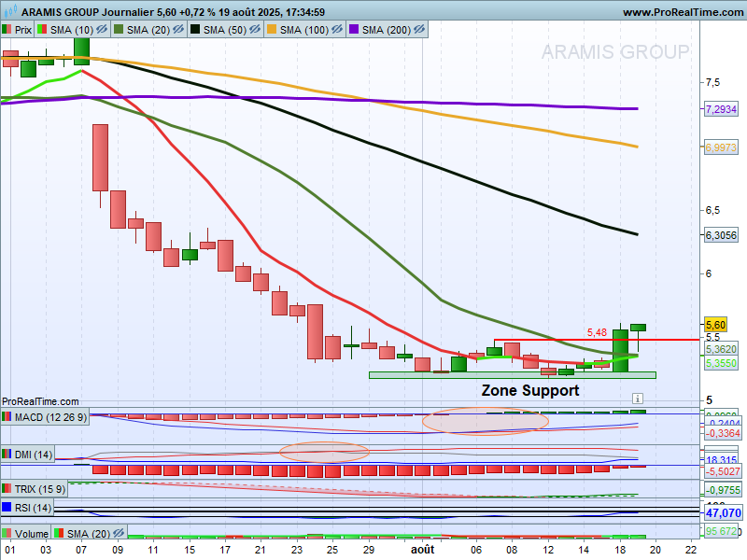Click the TRIX value tag -0,9755
Screen dimensions: 747x560
[x=723, y=490]
